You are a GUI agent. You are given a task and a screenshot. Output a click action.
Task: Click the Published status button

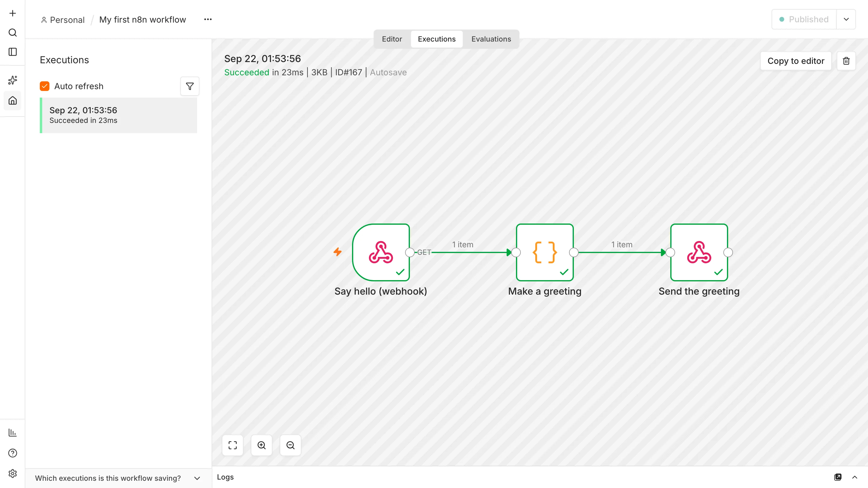pyautogui.click(x=804, y=19)
